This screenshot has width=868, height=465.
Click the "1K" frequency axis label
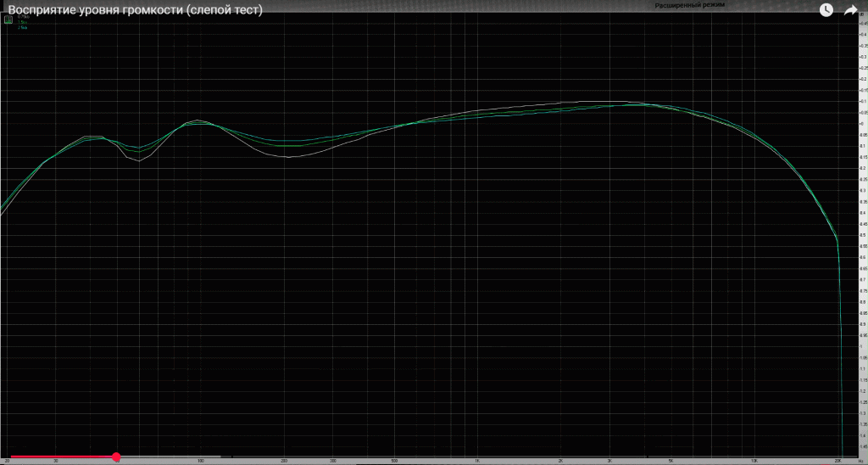(476, 461)
